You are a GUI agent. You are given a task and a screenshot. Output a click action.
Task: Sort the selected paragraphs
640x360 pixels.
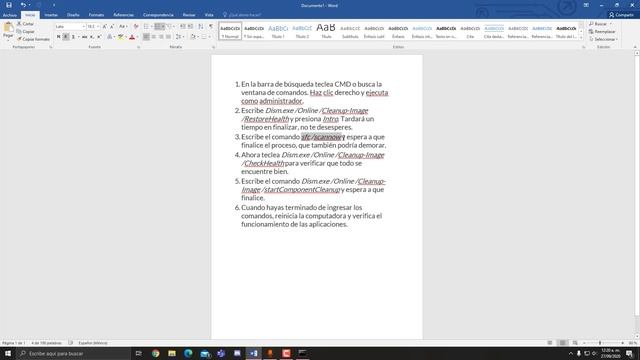coord(200,27)
